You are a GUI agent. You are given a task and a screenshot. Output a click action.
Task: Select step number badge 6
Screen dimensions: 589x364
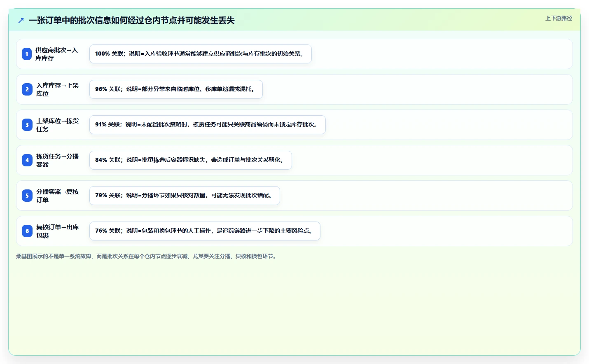click(x=27, y=231)
